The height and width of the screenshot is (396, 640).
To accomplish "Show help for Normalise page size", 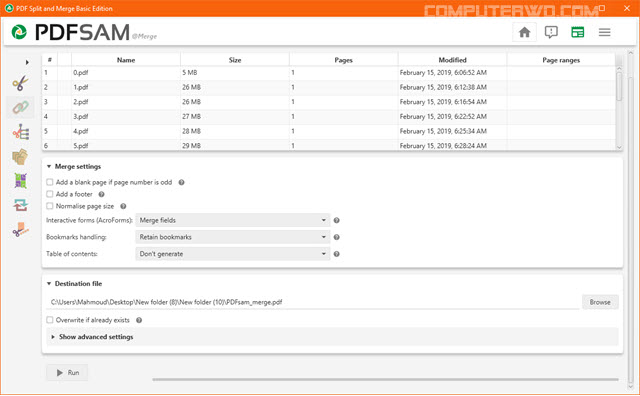I will point(123,206).
